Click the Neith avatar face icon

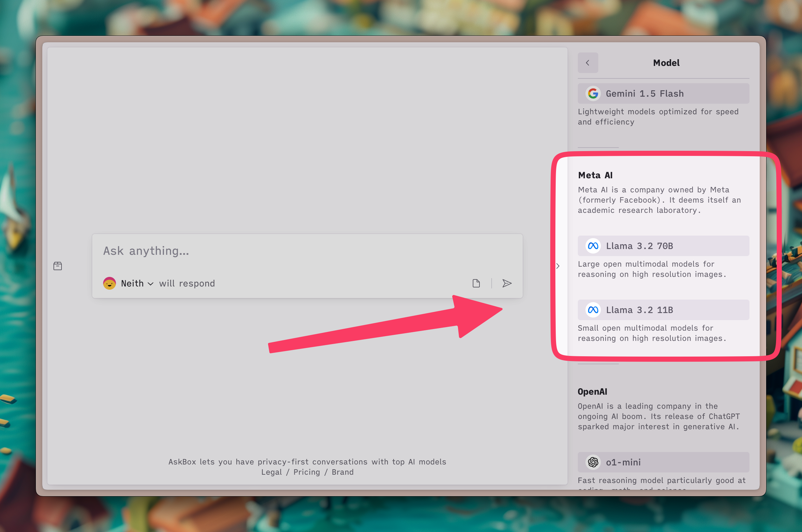tap(109, 283)
